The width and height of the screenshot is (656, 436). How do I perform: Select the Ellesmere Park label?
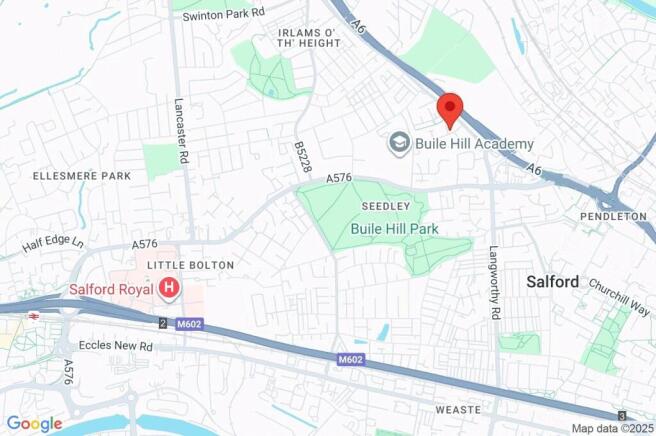[82, 176]
